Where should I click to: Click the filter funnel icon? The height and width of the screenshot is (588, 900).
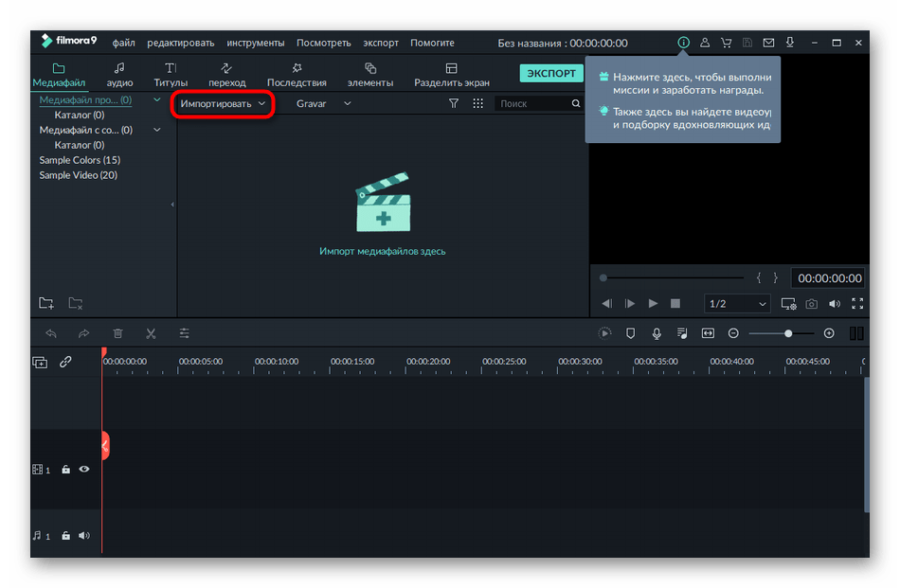[x=454, y=103]
